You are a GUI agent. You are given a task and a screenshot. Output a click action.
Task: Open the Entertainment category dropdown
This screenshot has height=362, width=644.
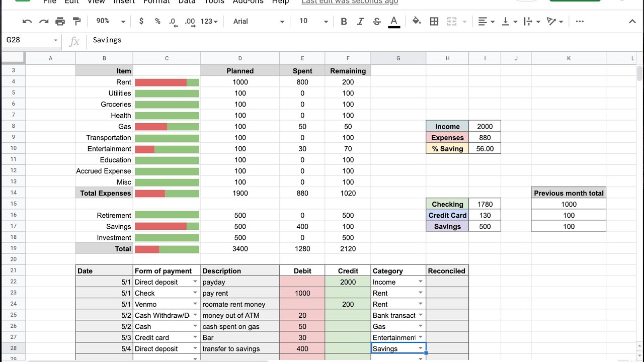[421, 337]
